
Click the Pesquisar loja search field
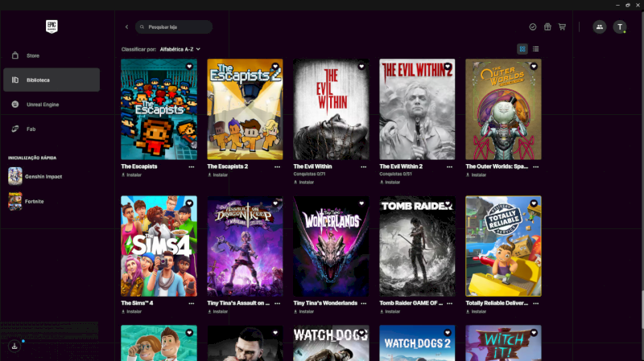(174, 27)
